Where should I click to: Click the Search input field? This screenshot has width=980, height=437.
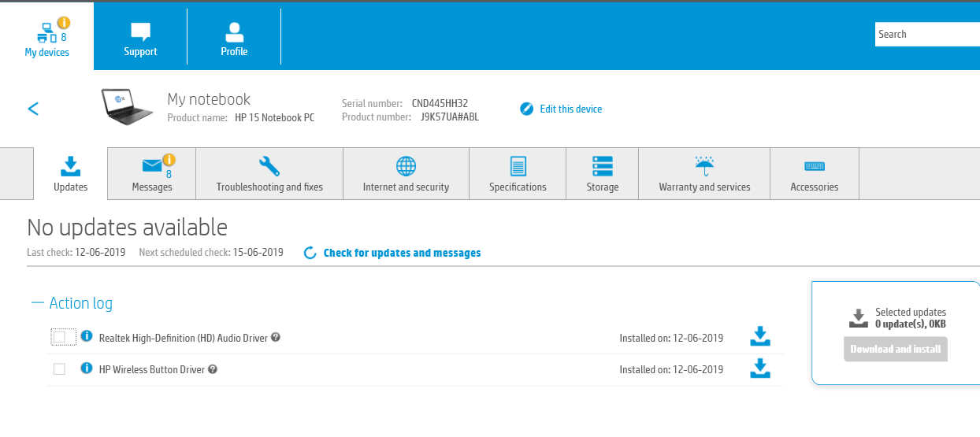[x=927, y=34]
